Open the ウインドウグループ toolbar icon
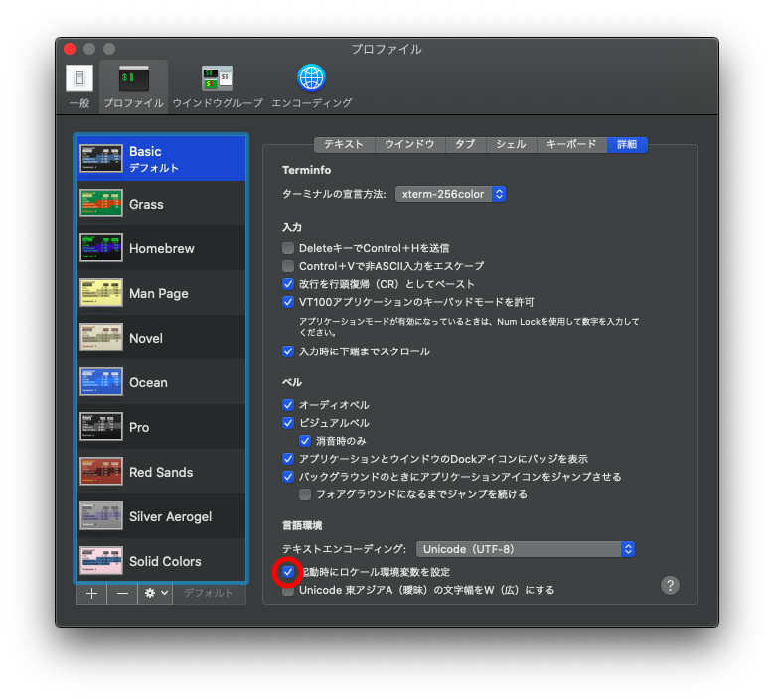The image size is (774, 700). click(x=217, y=79)
